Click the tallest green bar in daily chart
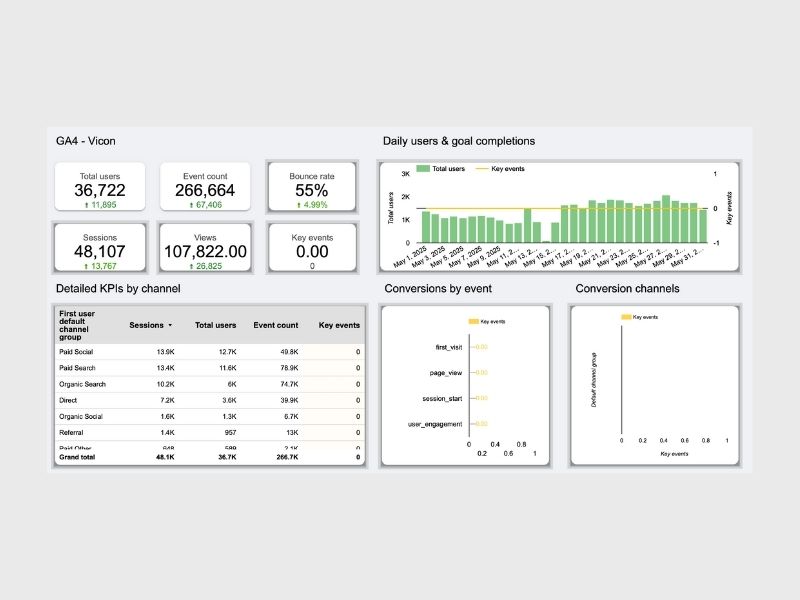Image resolution: width=800 pixels, height=600 pixels. coord(666,219)
